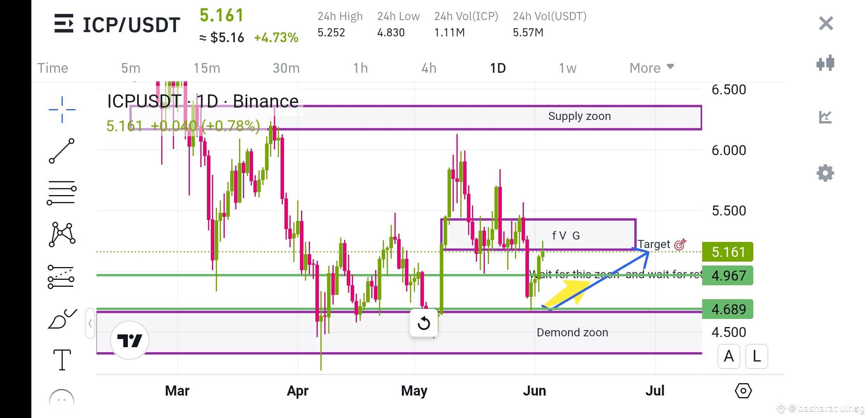Click the Jun date axis label
Screen dimensions: 868x418
(534, 391)
